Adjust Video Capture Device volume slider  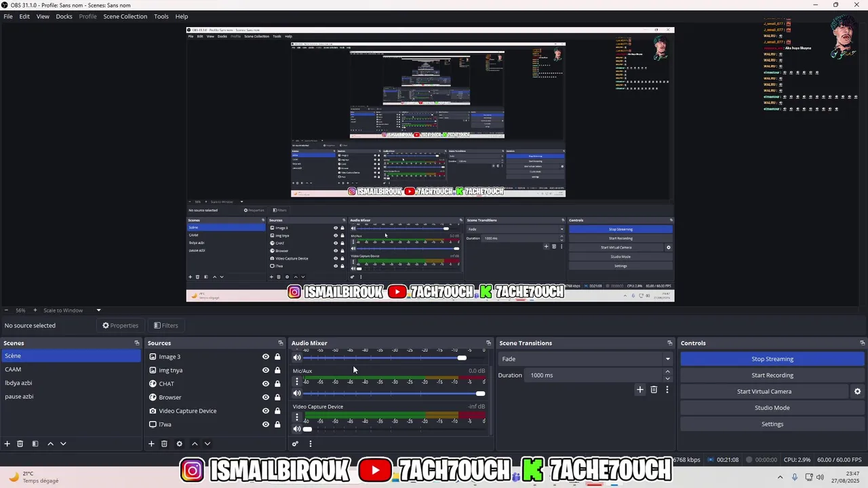pos(395,429)
